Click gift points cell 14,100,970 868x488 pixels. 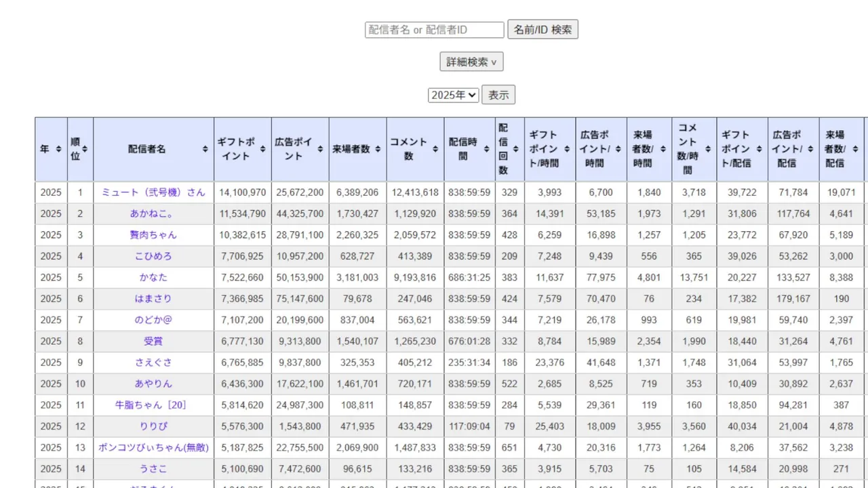tap(243, 192)
